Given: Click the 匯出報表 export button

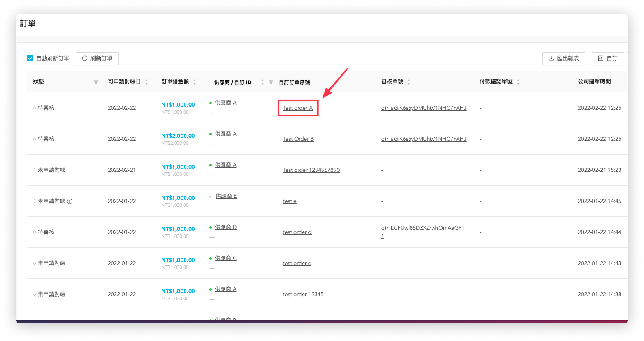Looking at the screenshot, I should pyautogui.click(x=563, y=58).
